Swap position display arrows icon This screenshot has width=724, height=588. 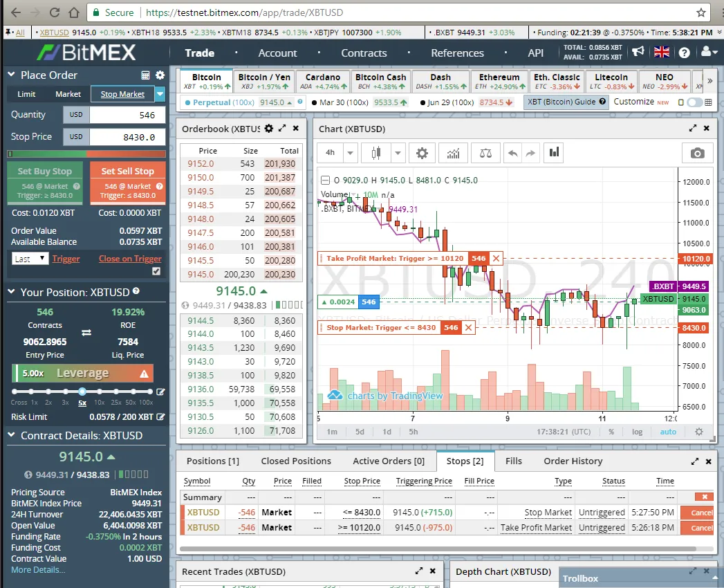tap(86, 333)
